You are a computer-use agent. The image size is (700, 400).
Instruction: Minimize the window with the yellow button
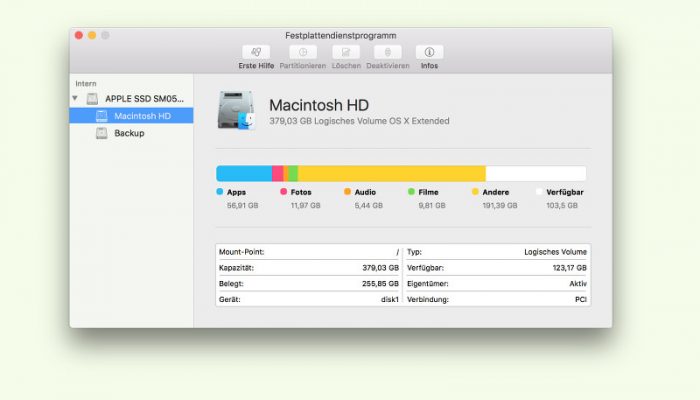point(92,35)
